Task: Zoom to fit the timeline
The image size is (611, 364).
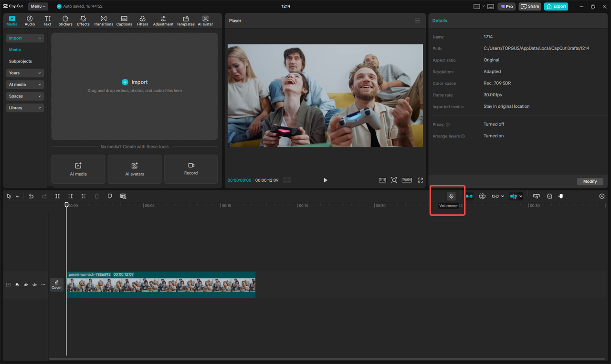Action: 601,196
